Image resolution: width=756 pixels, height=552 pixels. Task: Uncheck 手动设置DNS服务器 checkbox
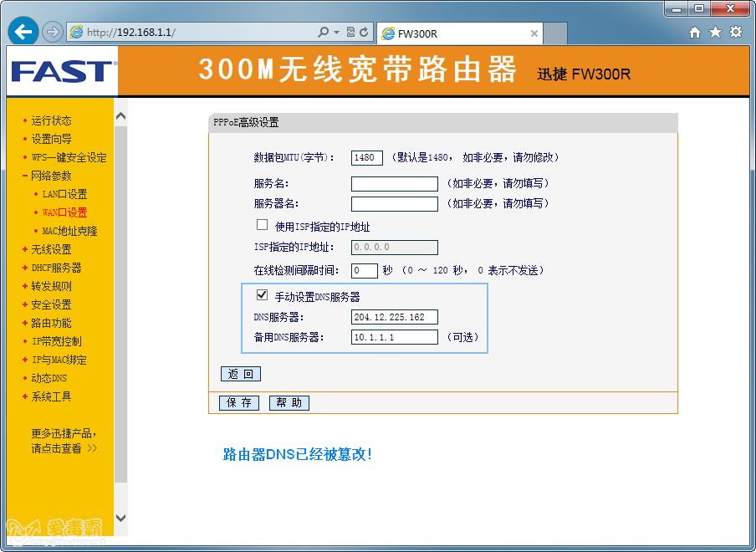click(262, 295)
